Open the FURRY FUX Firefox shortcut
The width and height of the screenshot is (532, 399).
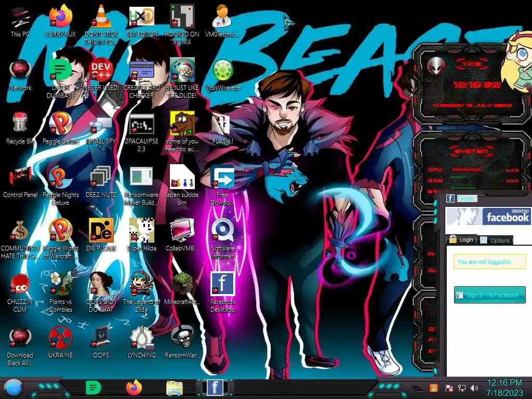[61, 17]
